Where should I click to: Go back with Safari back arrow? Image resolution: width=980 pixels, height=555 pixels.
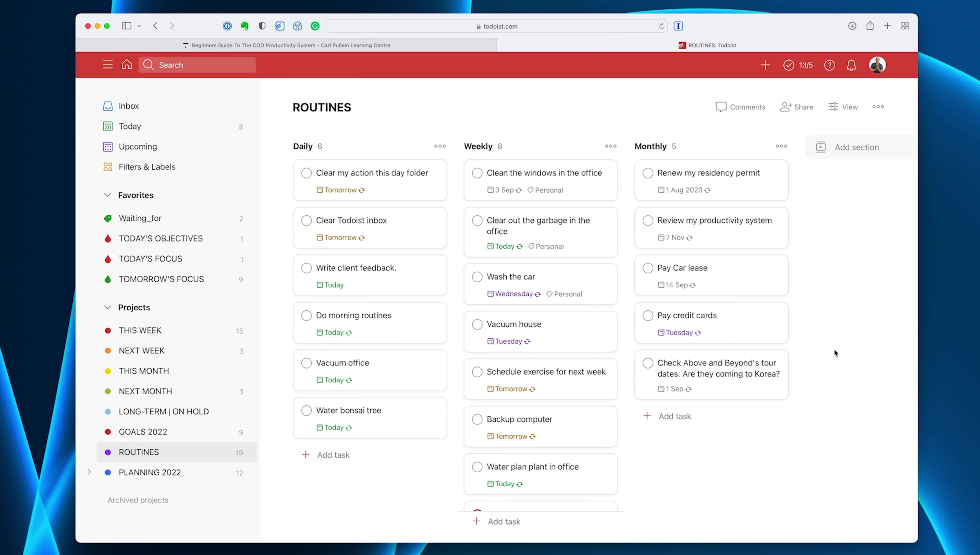[x=155, y=26]
